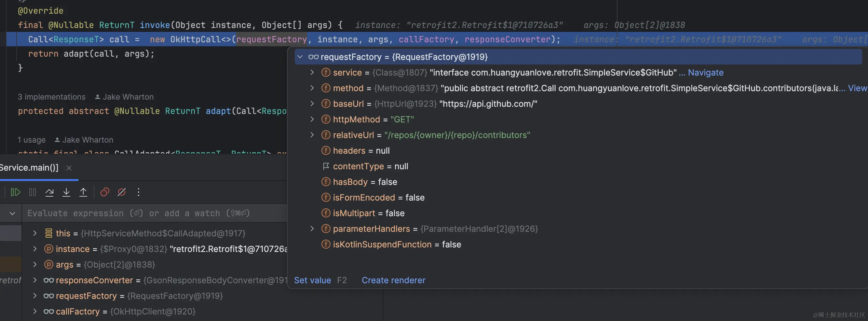Expand the httpMethod field node
Screen dimensions: 868x321
tap(312, 119)
